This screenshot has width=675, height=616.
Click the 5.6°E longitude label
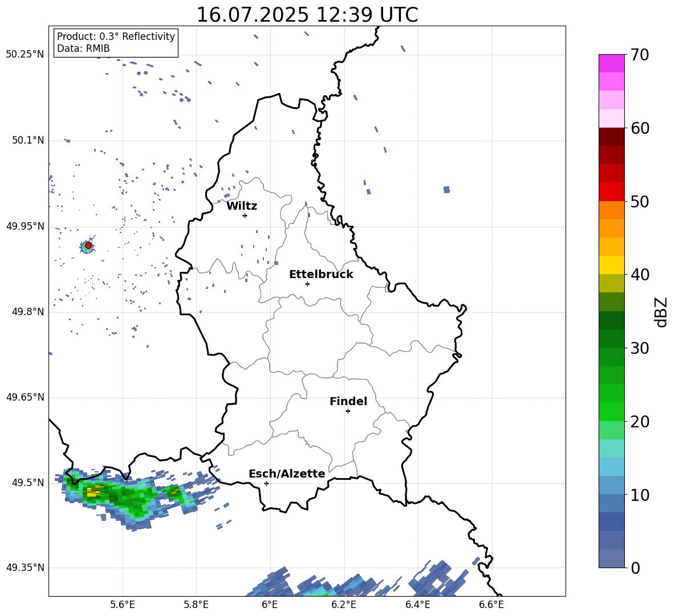pyautogui.click(x=123, y=605)
